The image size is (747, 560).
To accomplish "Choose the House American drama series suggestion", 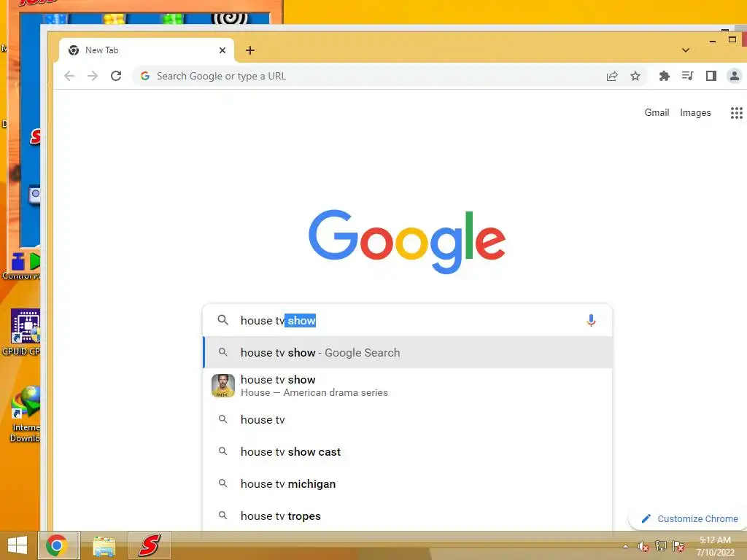I will tap(408, 386).
